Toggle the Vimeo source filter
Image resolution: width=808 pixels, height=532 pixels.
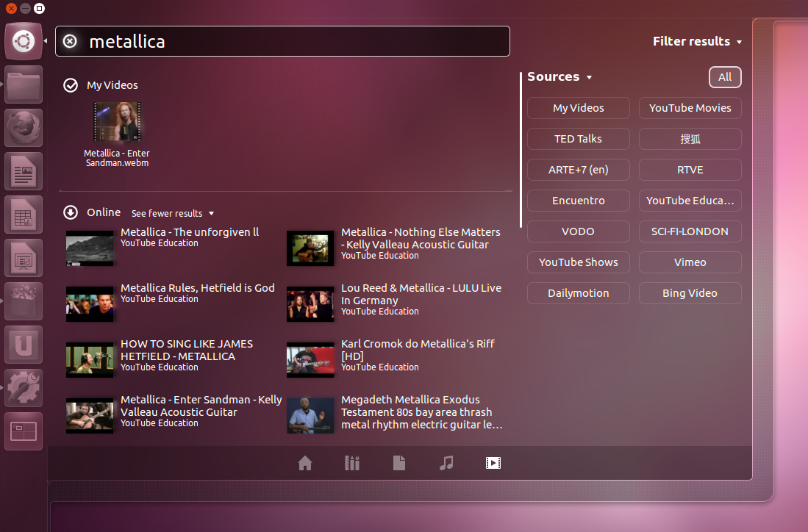click(690, 262)
